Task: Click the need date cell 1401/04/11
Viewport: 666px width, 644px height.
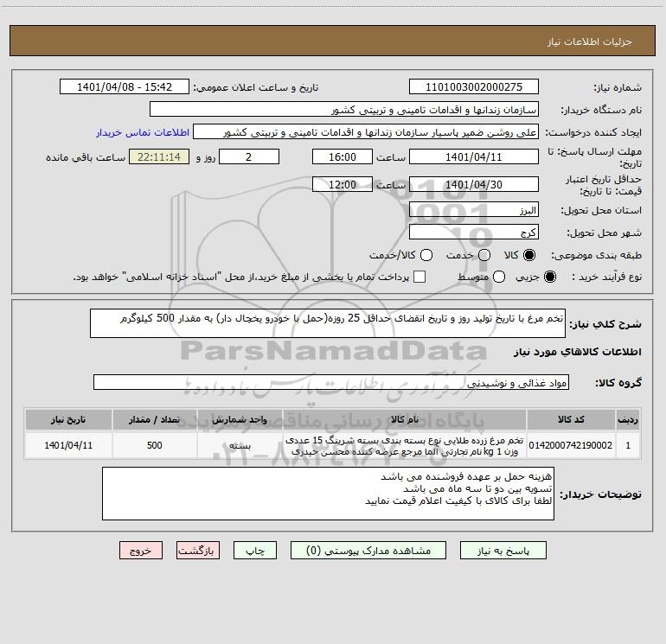Action: pyautogui.click(x=68, y=445)
